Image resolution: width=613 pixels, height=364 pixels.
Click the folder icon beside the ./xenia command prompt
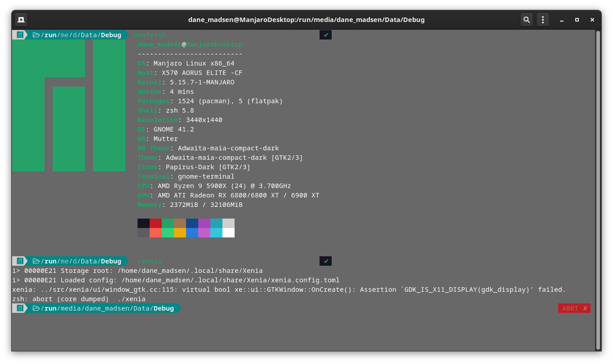pyautogui.click(x=37, y=261)
